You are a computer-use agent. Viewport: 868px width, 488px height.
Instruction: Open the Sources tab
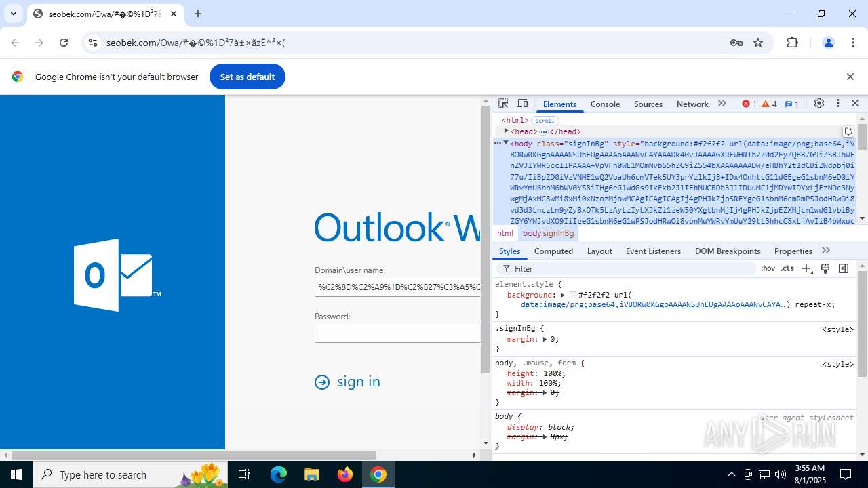[648, 104]
